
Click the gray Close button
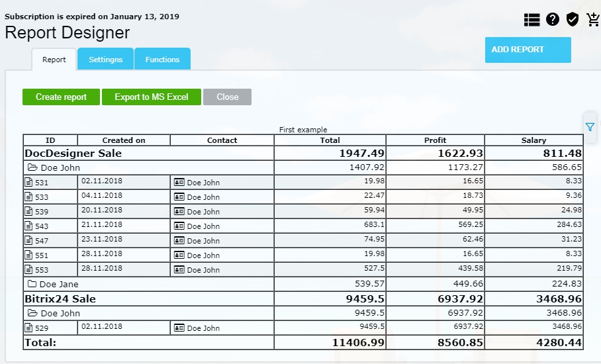click(x=227, y=97)
